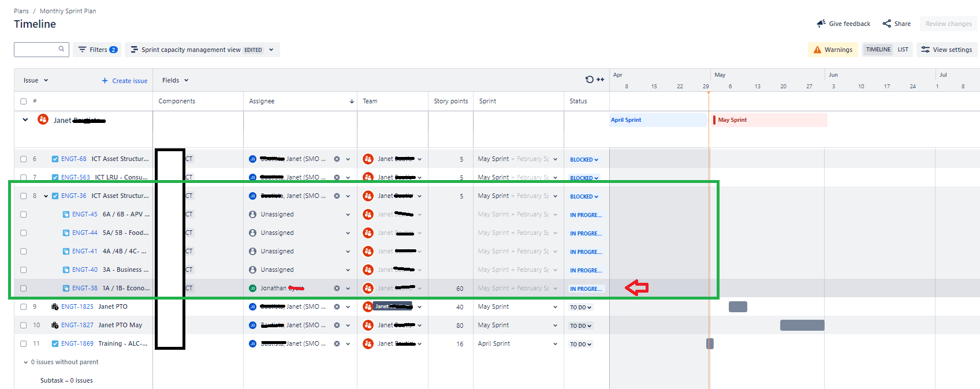Collapse ENGT-36 child issues chevron
The height and width of the screenshot is (389, 980).
(x=46, y=196)
